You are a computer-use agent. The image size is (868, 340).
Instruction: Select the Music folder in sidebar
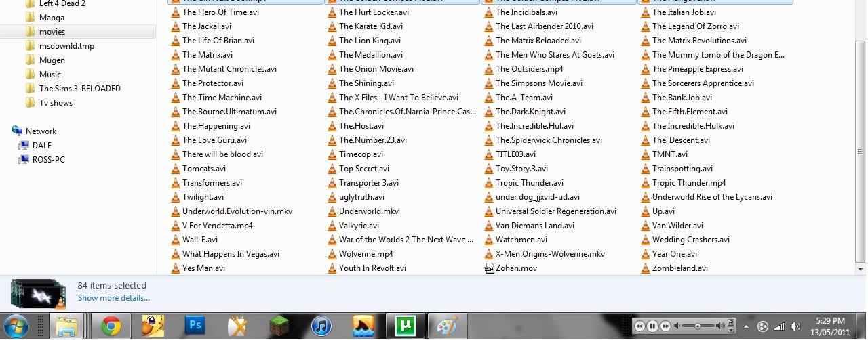coord(50,75)
